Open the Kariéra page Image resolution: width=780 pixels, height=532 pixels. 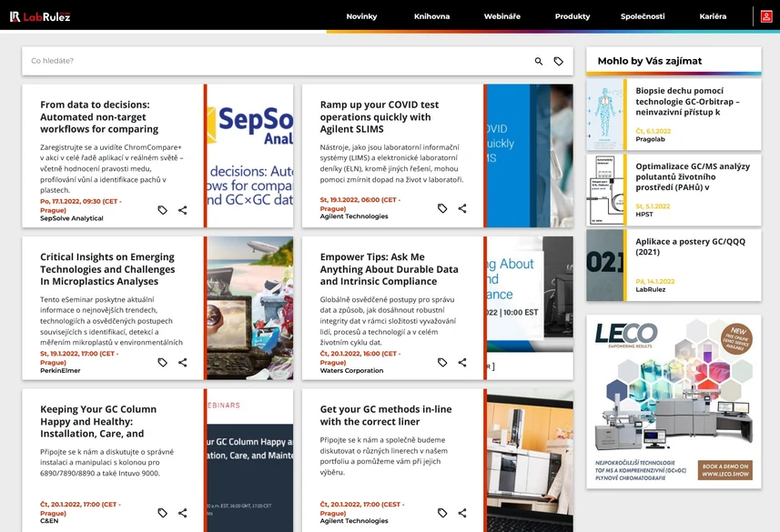tap(713, 16)
